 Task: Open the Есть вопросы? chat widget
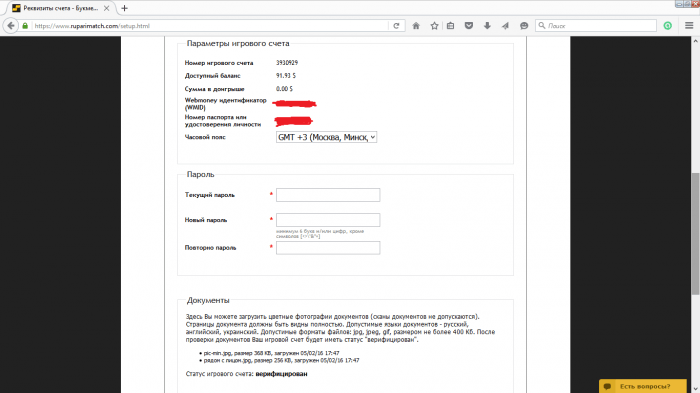point(643,386)
